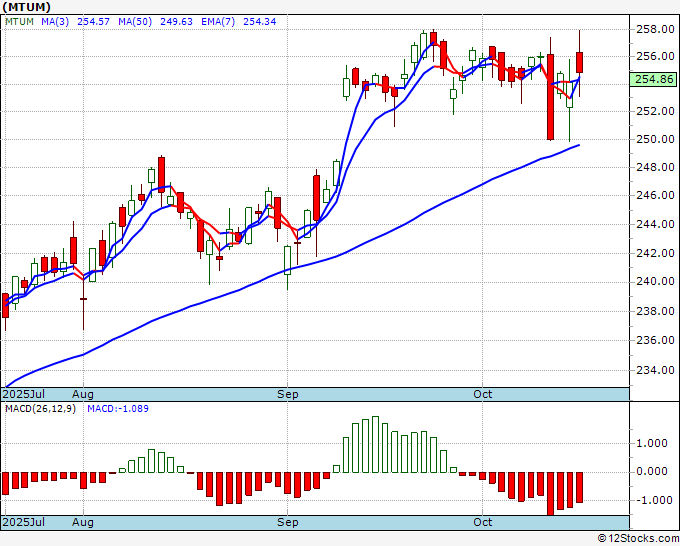The height and width of the screenshot is (546, 680).
Task: Click the MACD(26,12,9) indicator label
Action: (x=40, y=409)
